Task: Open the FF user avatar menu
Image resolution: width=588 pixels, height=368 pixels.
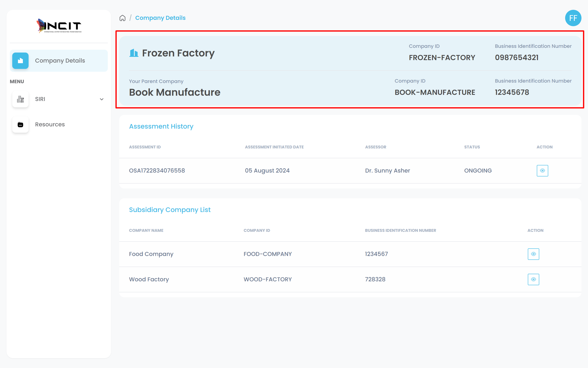Action: (573, 18)
